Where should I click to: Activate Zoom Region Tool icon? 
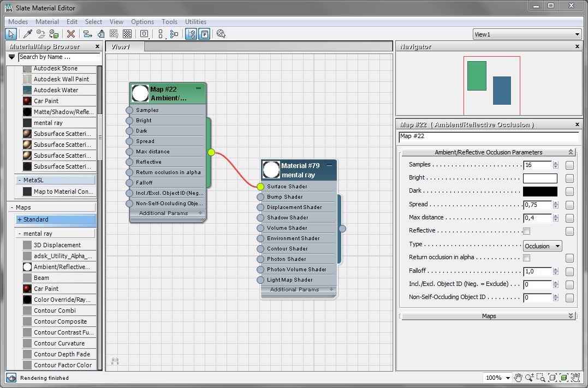pyautogui.click(x=541, y=378)
